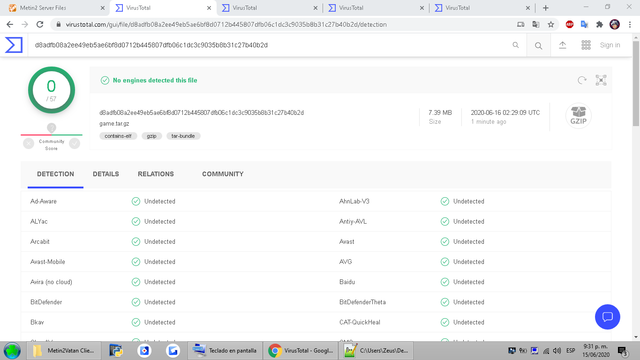Open the Chrome three-dot menu
This screenshot has height=360, width=640.
pos(630,24)
